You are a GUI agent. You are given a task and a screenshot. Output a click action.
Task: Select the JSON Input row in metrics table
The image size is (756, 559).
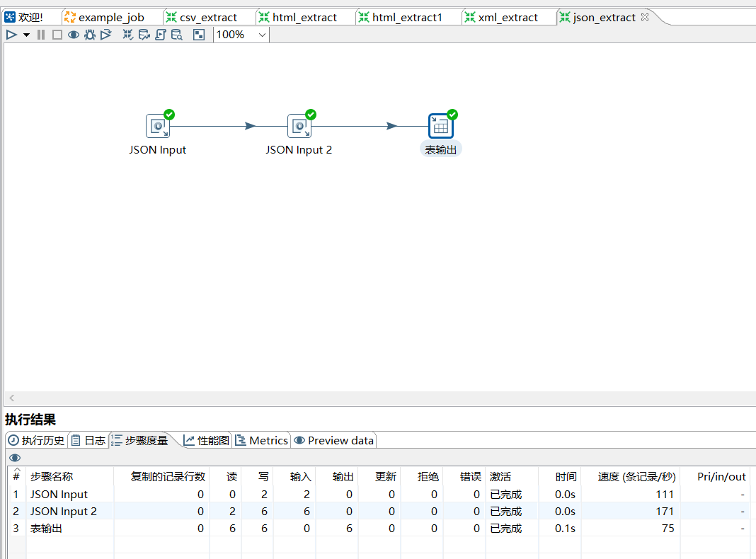[x=379, y=495]
